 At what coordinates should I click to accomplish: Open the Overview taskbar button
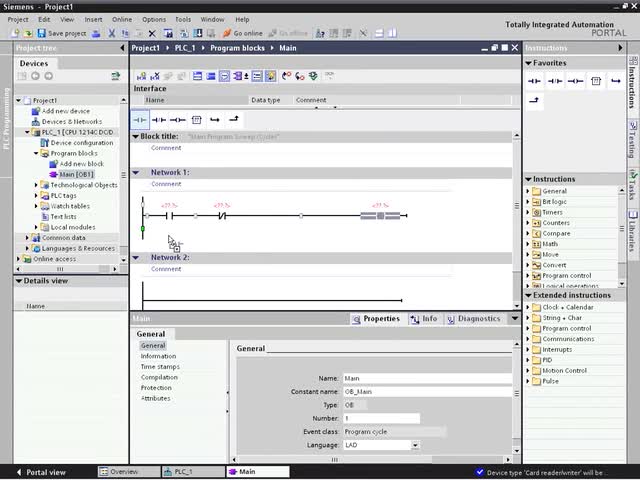click(129, 472)
